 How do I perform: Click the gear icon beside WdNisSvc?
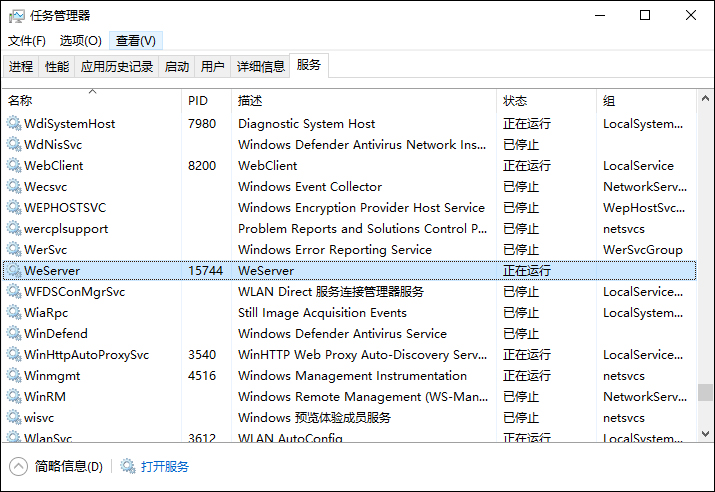pos(14,145)
